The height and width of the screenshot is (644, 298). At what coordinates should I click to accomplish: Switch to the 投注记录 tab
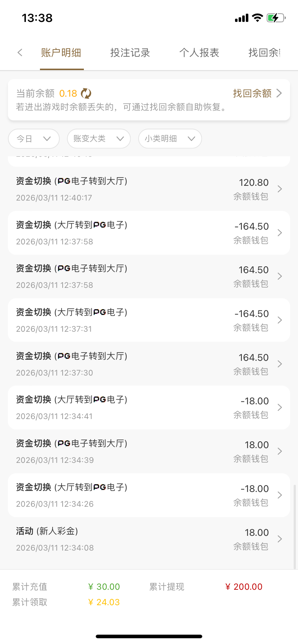pos(130,53)
